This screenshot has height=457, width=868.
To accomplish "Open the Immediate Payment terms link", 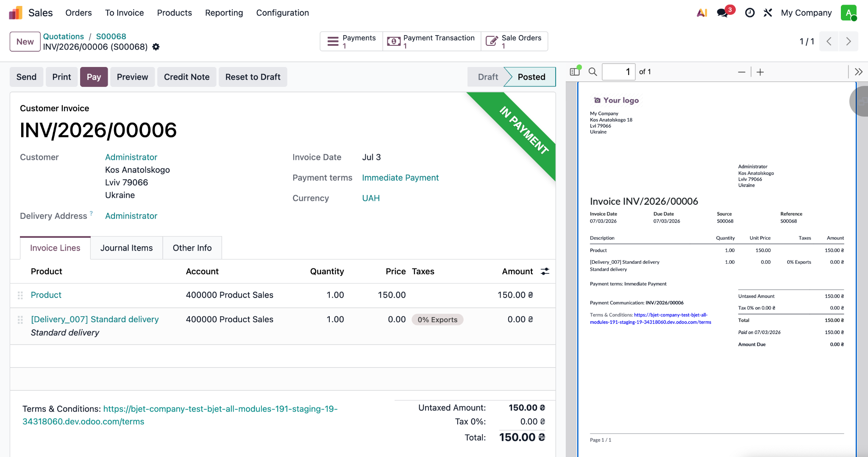I will pyautogui.click(x=400, y=178).
